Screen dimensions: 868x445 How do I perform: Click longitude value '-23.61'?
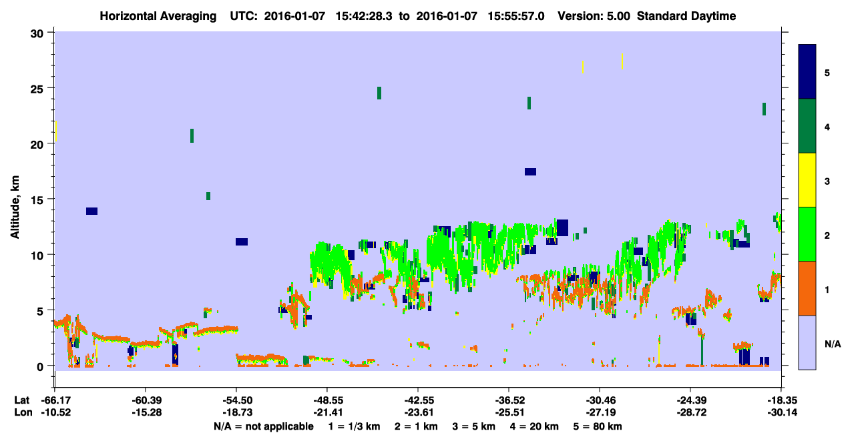pos(418,412)
